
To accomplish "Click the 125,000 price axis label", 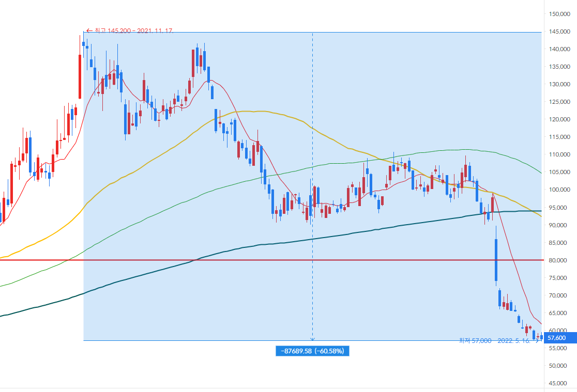I will click(559, 102).
